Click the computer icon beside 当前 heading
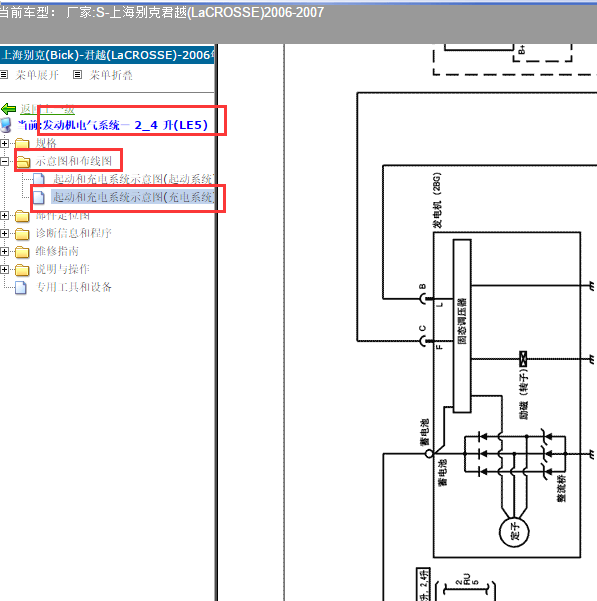Image resolution: width=597 pixels, height=601 pixels. [x=6, y=125]
